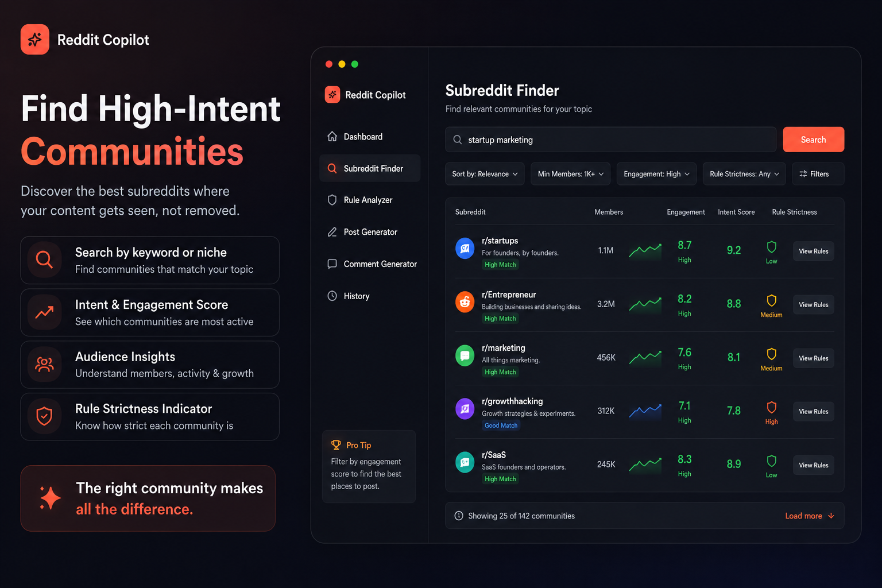Click the Intent Score column header
The width and height of the screenshot is (882, 588).
pos(736,212)
